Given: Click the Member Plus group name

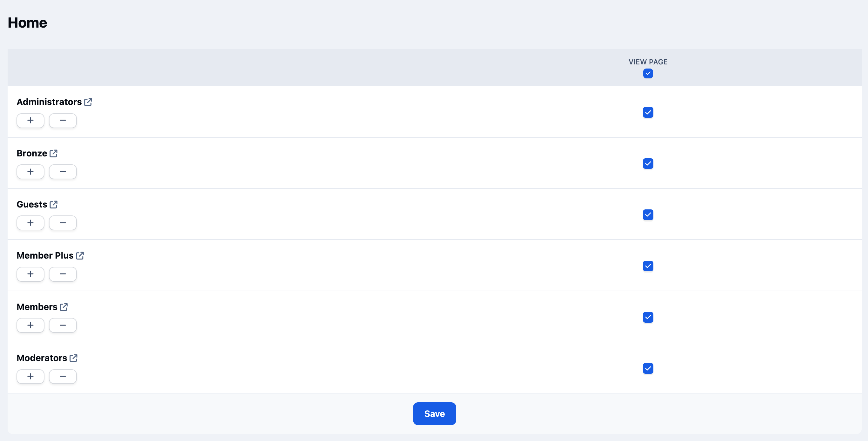Looking at the screenshot, I should point(45,255).
